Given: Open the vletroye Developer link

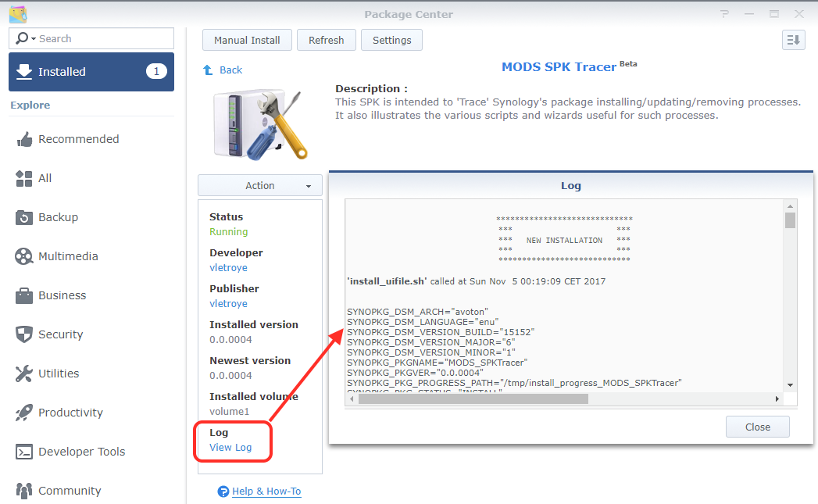Looking at the screenshot, I should point(228,268).
